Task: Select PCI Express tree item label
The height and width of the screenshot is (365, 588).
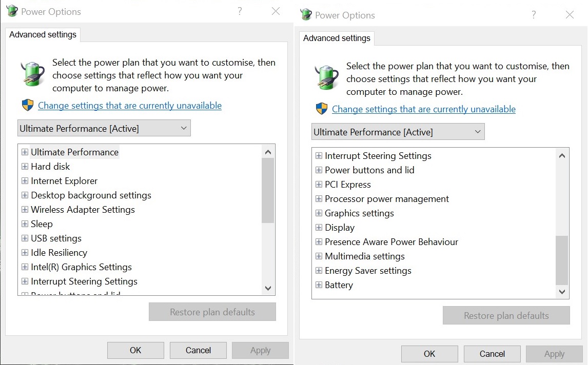Action: pos(348,185)
